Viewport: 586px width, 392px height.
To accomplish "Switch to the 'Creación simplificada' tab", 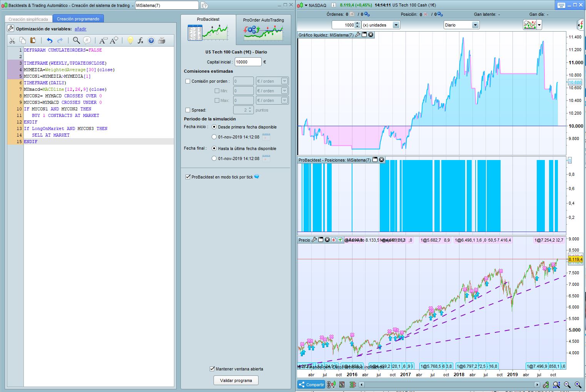I will tap(28, 19).
